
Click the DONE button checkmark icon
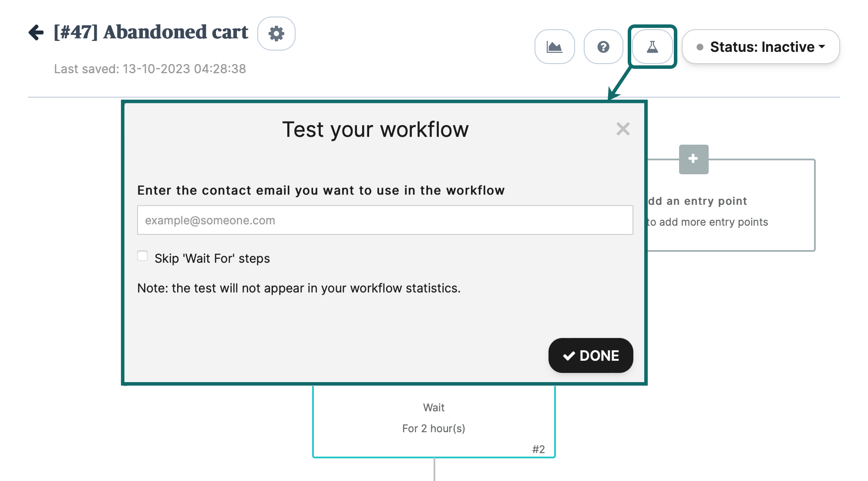569,356
